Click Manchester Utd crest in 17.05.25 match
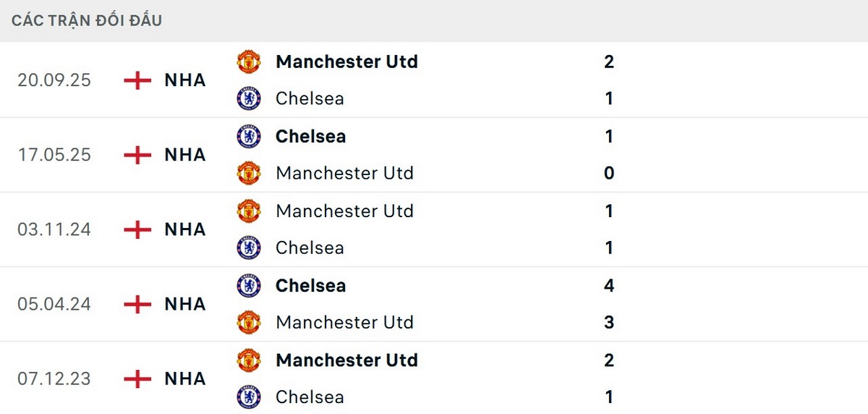 [x=249, y=173]
